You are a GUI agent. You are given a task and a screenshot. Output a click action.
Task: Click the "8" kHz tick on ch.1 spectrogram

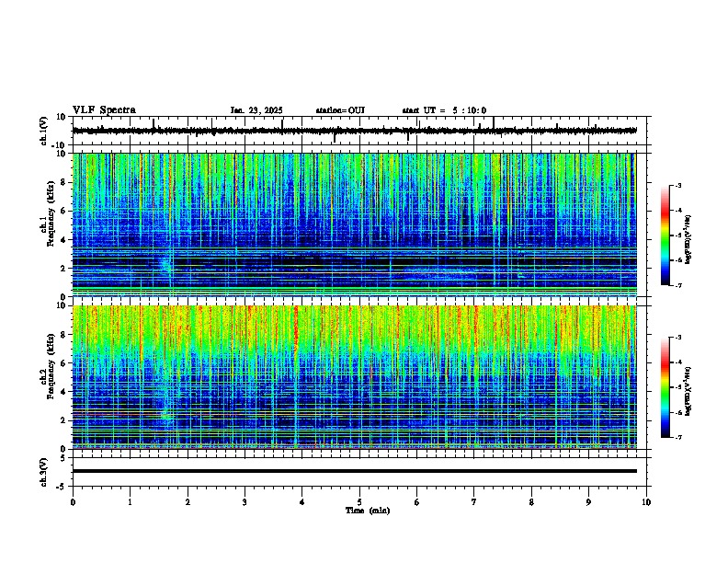(x=63, y=182)
